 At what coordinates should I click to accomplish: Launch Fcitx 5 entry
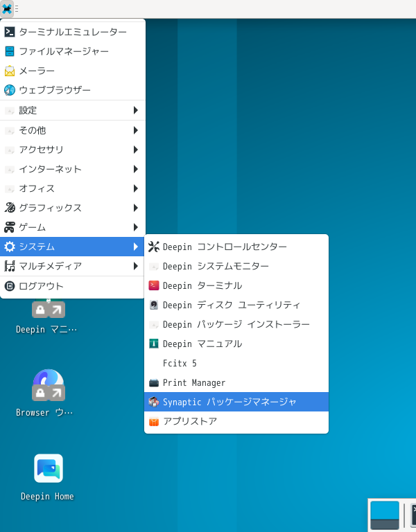tap(236, 363)
